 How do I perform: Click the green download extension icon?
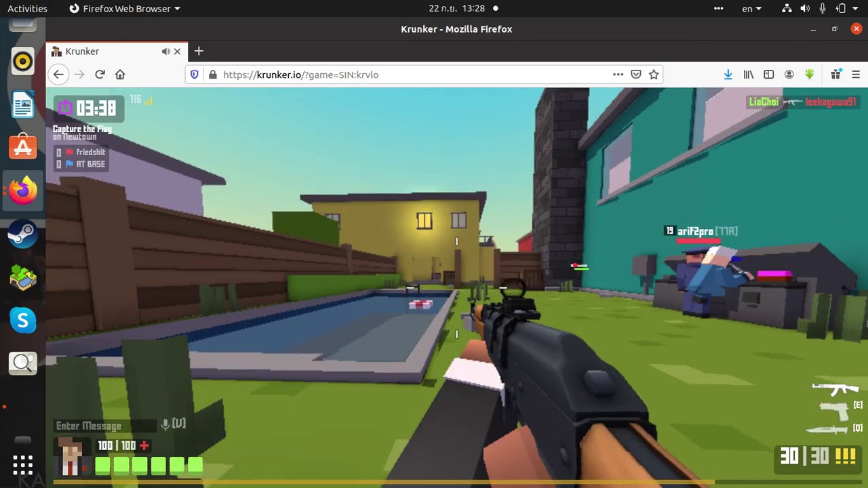(x=810, y=75)
